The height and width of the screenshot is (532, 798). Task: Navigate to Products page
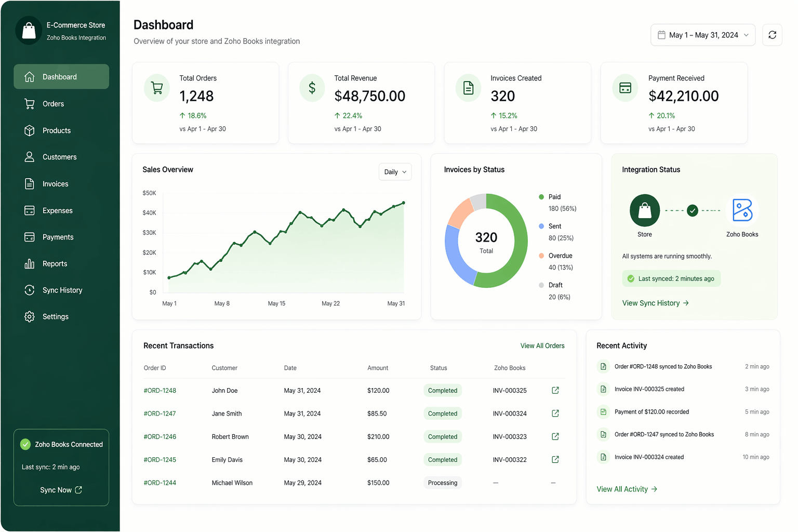(61, 130)
